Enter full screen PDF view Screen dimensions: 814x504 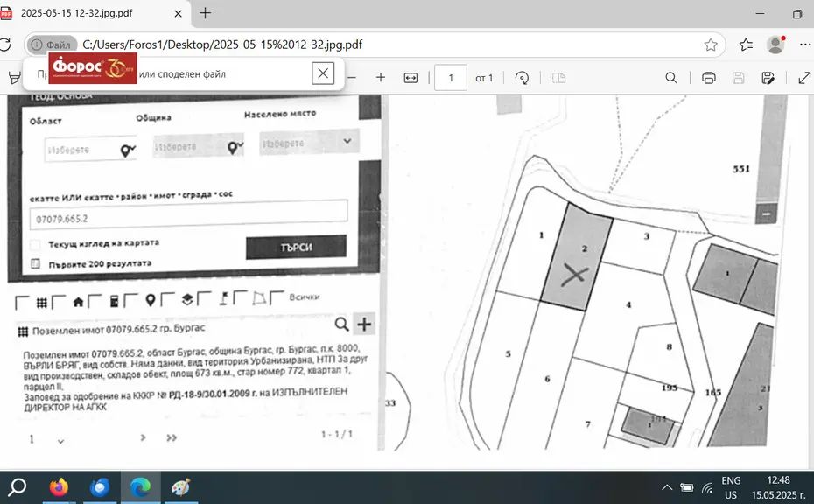click(x=804, y=78)
